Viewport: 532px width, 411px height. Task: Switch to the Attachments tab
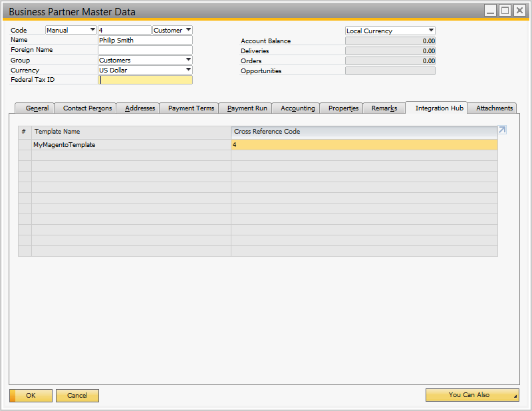[494, 108]
